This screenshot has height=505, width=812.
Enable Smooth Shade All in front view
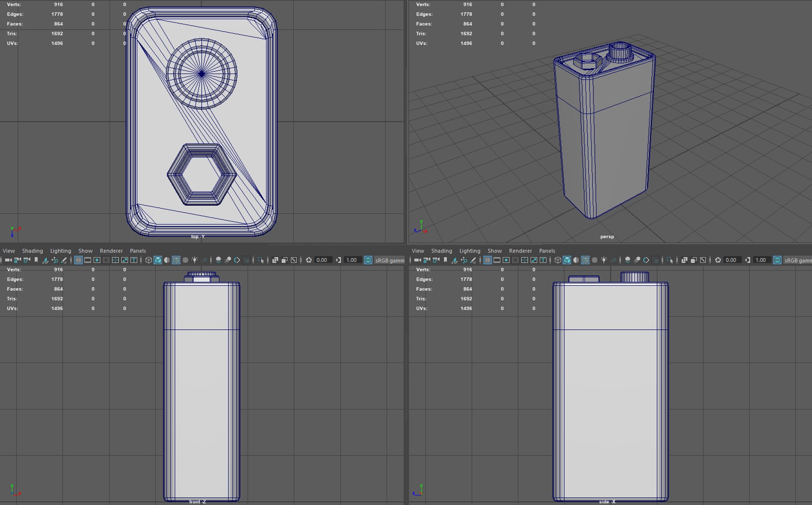pyautogui.click(x=158, y=260)
